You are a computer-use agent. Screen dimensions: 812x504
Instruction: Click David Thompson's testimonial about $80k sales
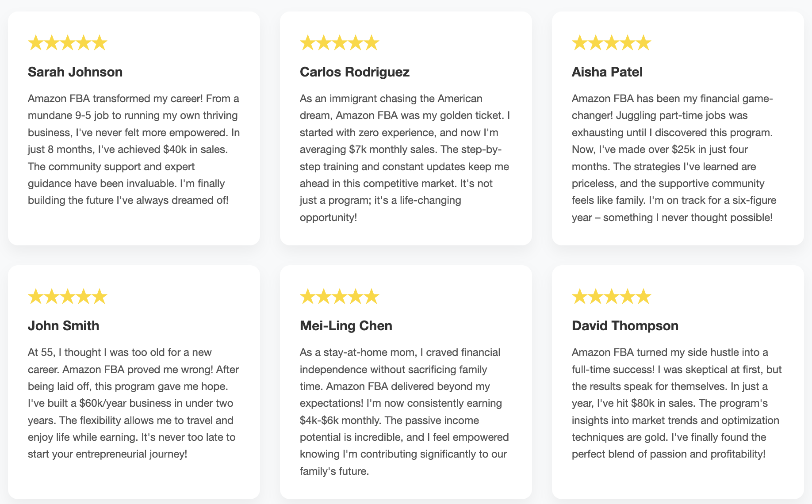pos(677,403)
